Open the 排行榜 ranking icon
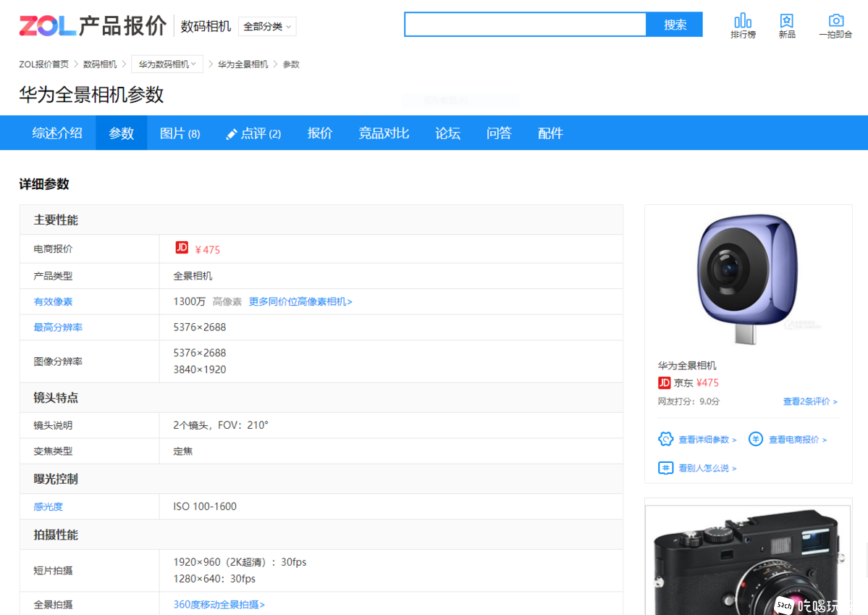Screen dimensions: 868x615 point(742,26)
